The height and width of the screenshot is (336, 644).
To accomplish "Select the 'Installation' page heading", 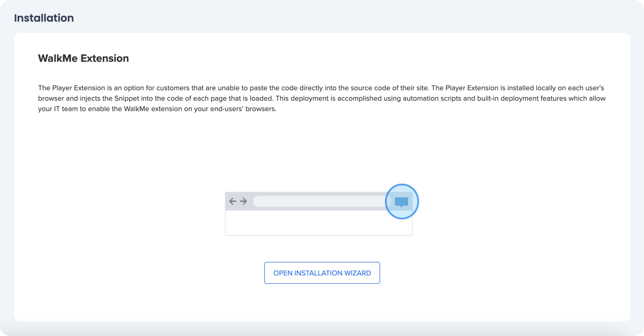I will pos(44,17).
